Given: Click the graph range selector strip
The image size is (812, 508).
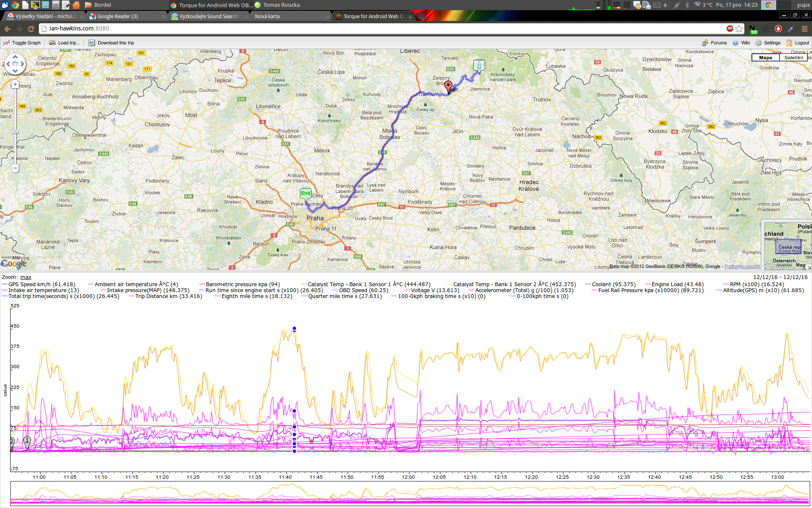Looking at the screenshot, I should (x=410, y=493).
